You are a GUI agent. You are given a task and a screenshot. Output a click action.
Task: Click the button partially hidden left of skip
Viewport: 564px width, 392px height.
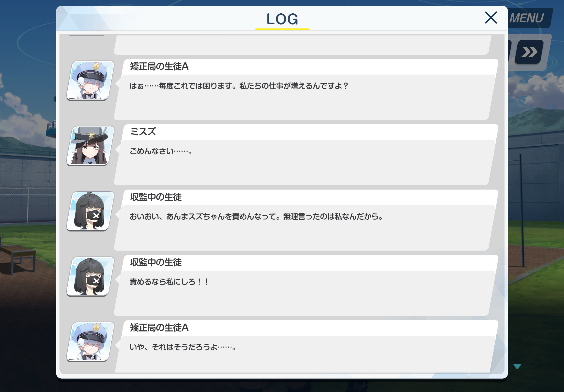(x=510, y=52)
